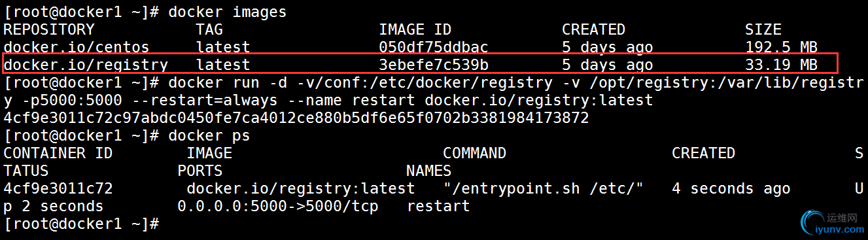The height and width of the screenshot is (240, 868).
Task: Select image ID 3ebefe7c539b
Action: click(x=434, y=65)
